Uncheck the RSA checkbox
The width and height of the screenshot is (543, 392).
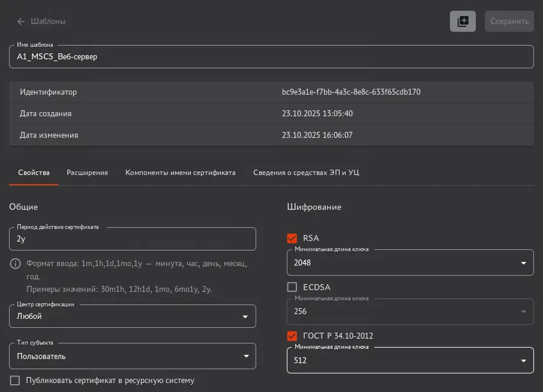(x=292, y=238)
